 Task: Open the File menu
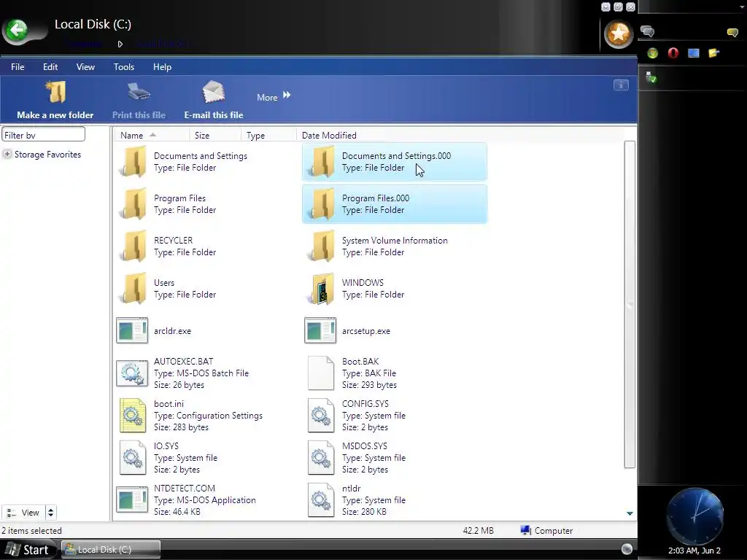click(x=18, y=66)
